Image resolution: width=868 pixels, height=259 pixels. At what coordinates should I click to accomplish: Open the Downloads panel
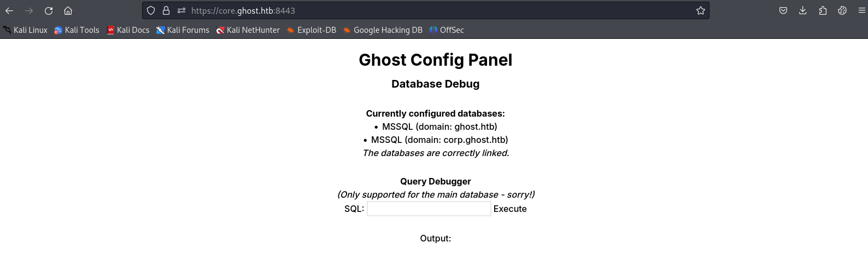803,10
